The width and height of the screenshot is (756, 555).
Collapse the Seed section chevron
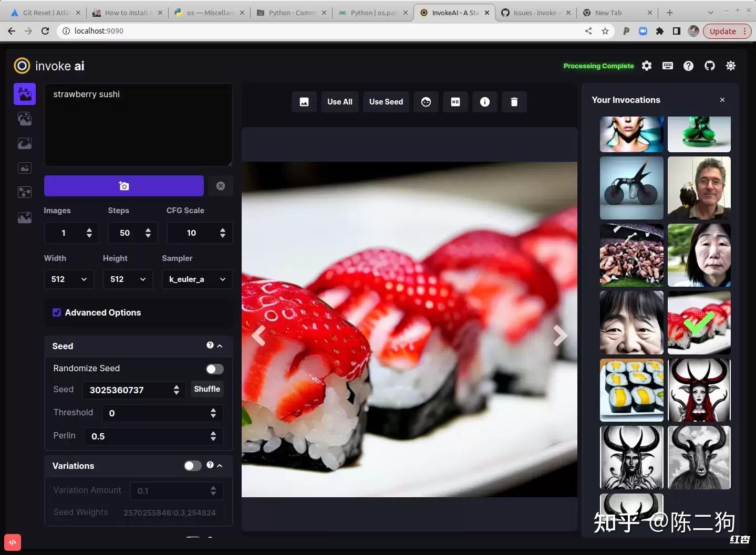(220, 345)
